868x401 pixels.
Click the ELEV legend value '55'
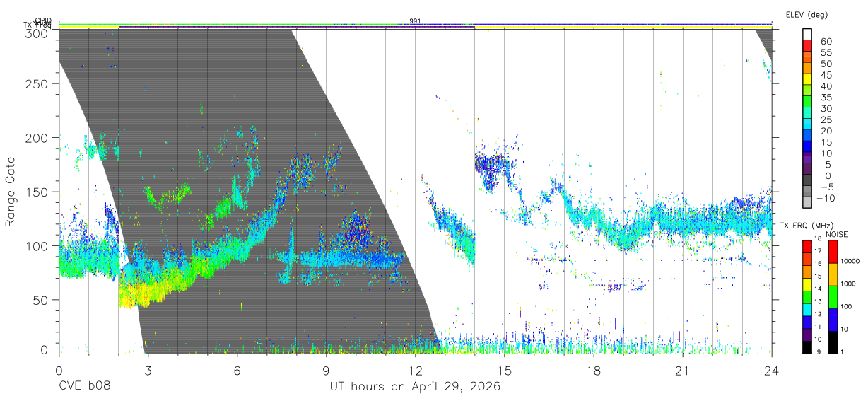[x=826, y=53]
